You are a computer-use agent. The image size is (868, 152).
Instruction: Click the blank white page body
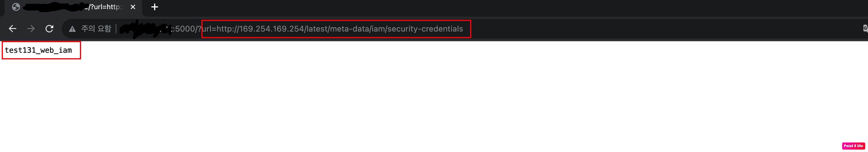coord(434,101)
